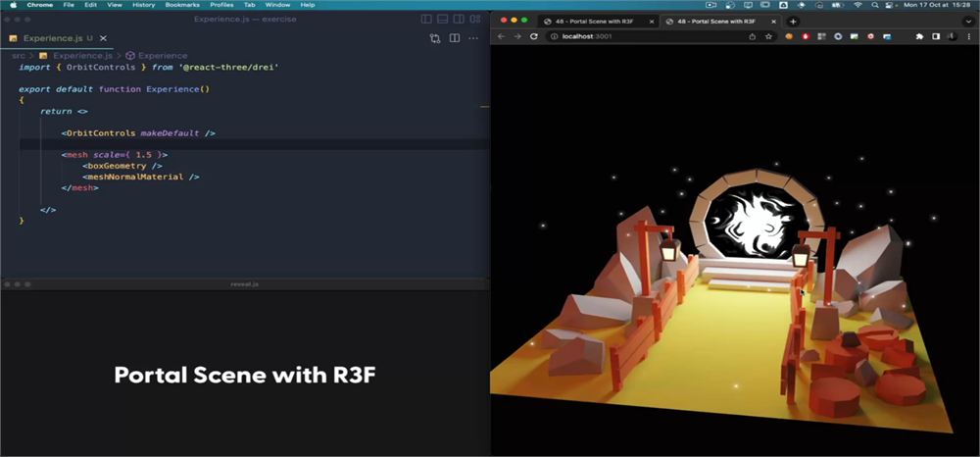Open Wi-Fi status in the menu bar

[x=858, y=5]
